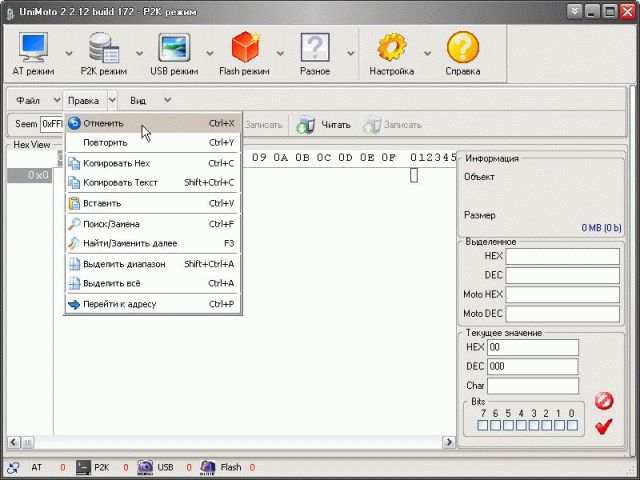640x480 pixels.
Task: Click Выделенное HEX field
Action: pos(562,256)
